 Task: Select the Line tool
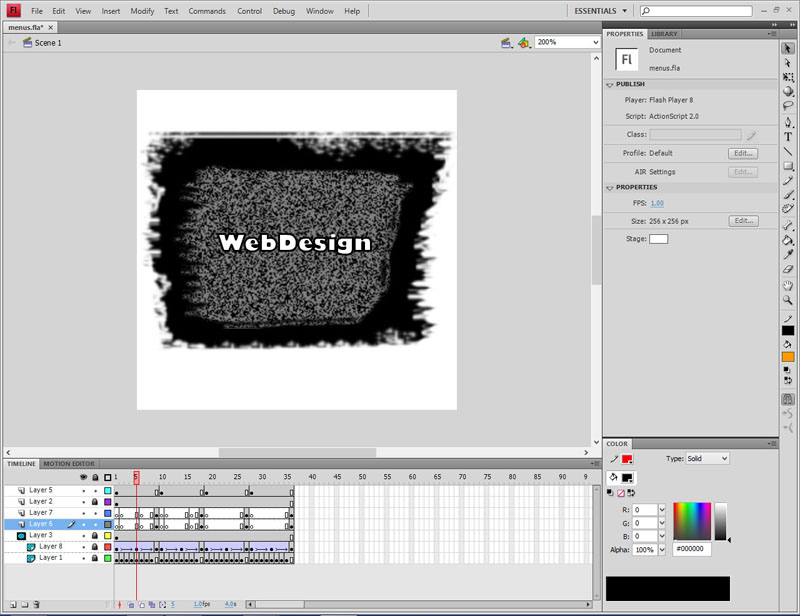[x=788, y=152]
